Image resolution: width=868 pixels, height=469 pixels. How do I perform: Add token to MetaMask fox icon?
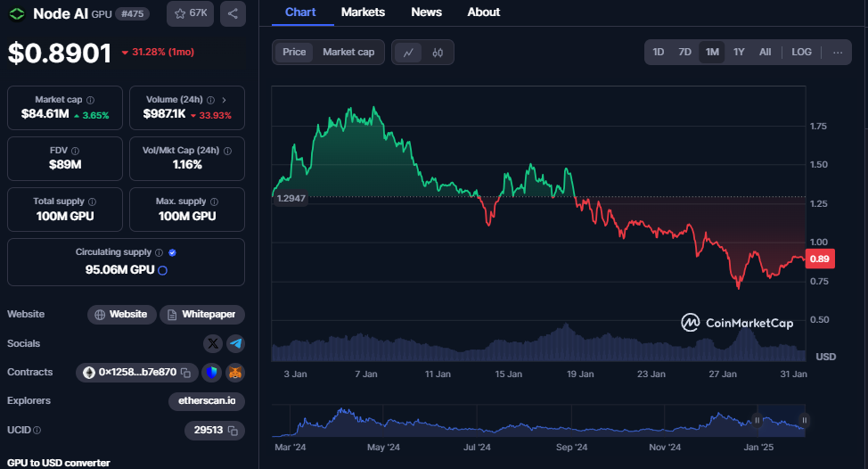[x=235, y=373]
